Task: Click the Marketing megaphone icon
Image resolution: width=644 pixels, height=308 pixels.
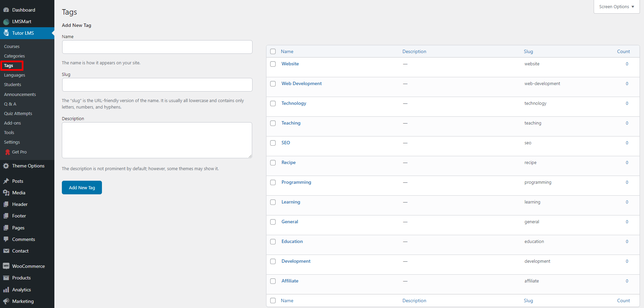Action: 6,301
